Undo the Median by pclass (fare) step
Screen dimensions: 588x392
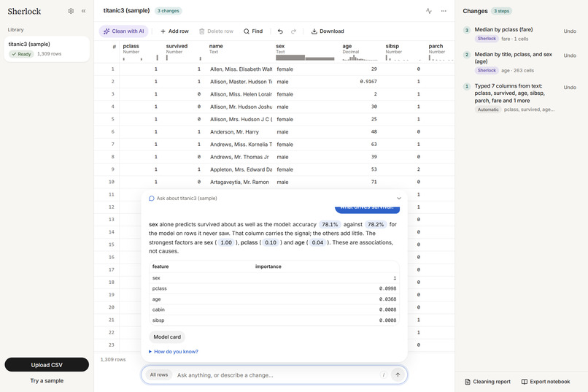[570, 31]
